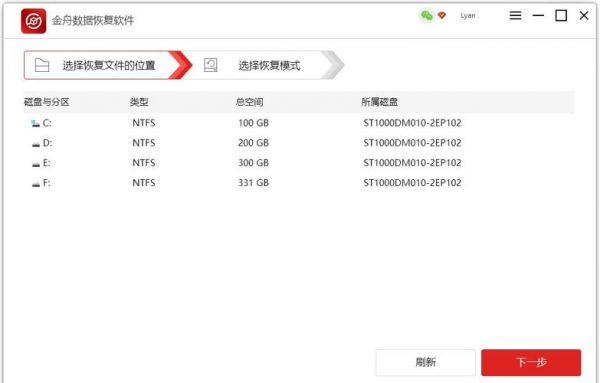Viewport: 600px width, 383px height.
Task: Click the 磁盘与分区 column header
Action: click(47, 102)
